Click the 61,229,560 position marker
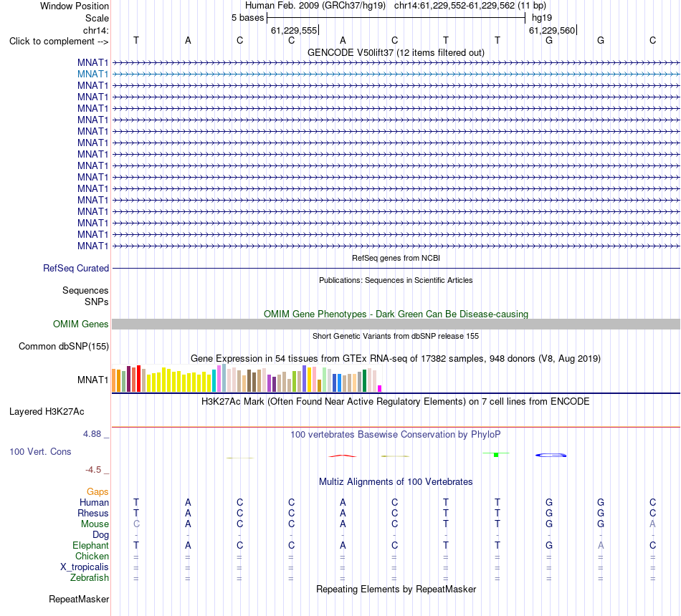 552,30
